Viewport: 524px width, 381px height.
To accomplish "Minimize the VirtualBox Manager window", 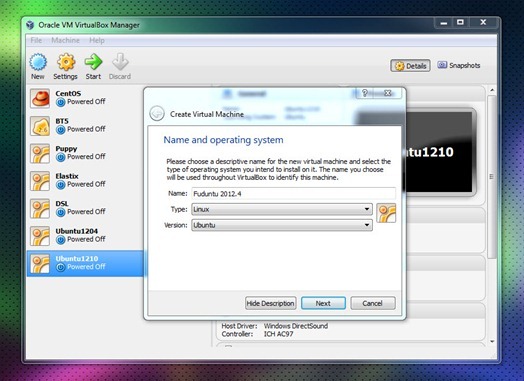I will 444,23.
